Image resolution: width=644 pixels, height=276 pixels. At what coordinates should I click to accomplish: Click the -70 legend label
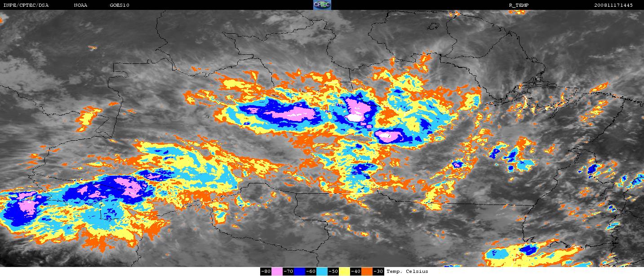click(288, 272)
